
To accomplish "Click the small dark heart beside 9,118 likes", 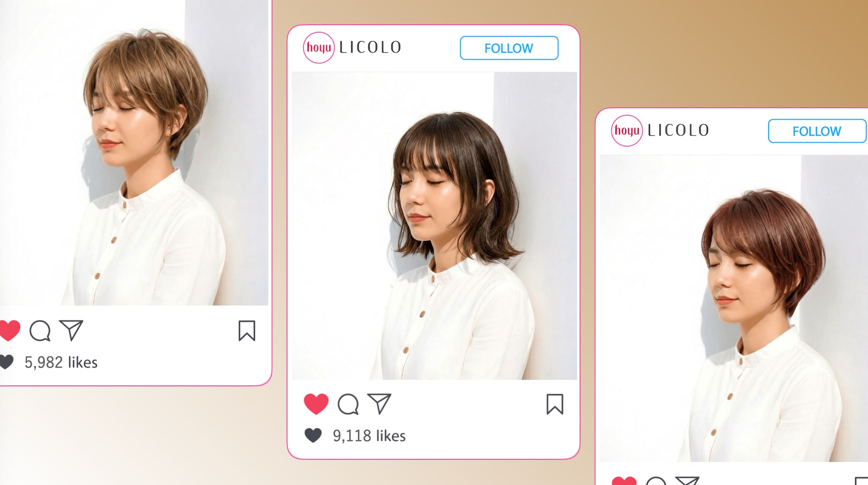I will (313, 435).
